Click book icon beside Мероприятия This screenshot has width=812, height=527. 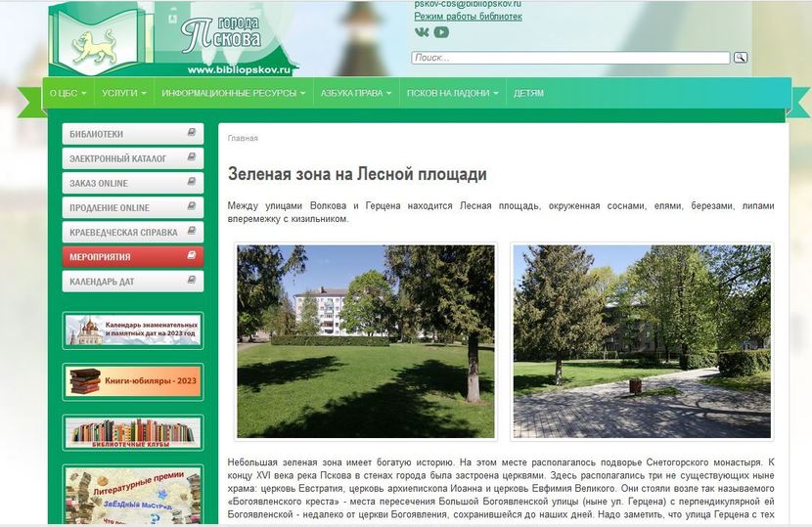tap(192, 255)
